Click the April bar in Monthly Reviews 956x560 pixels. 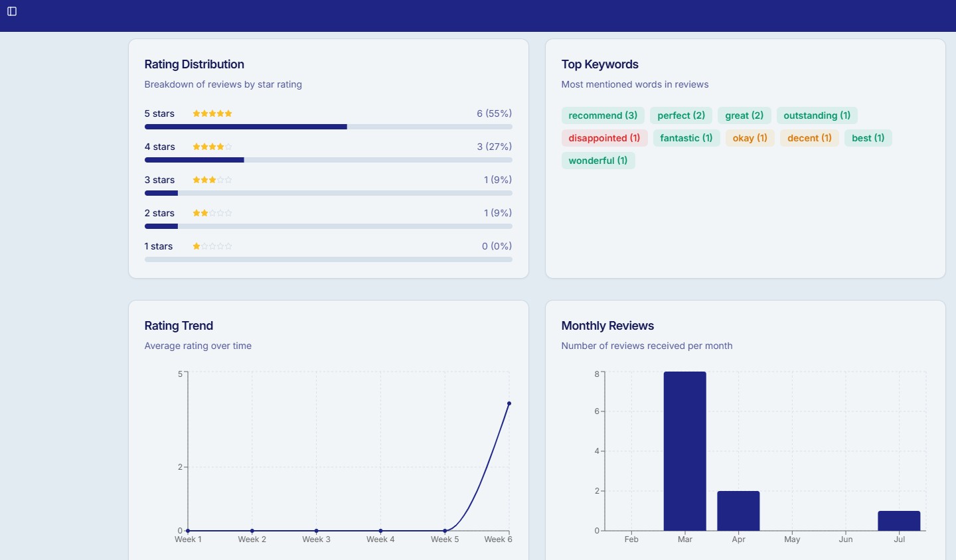pyautogui.click(x=738, y=511)
